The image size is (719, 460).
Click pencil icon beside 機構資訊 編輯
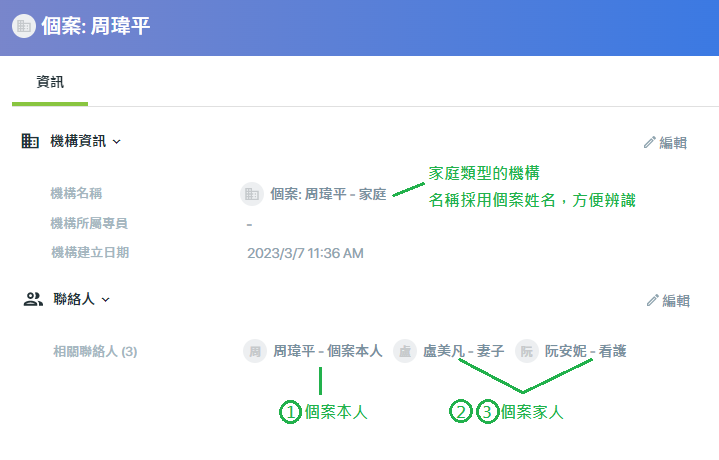(649, 142)
